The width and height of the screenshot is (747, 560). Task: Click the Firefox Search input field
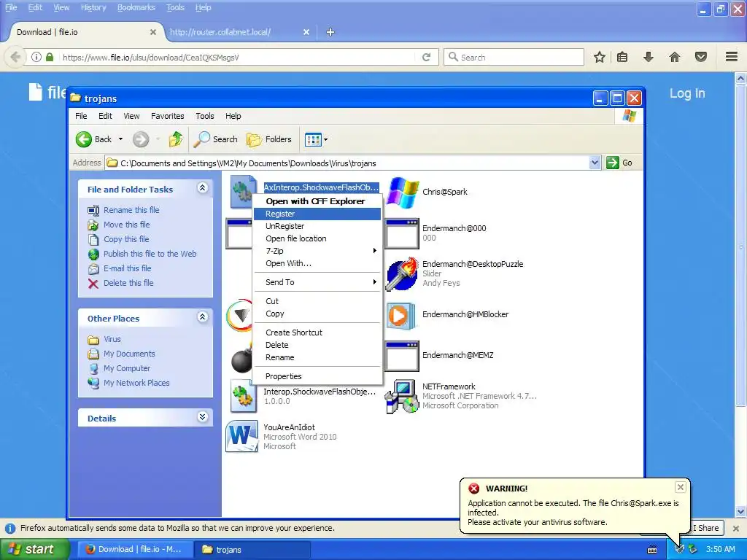tap(514, 57)
